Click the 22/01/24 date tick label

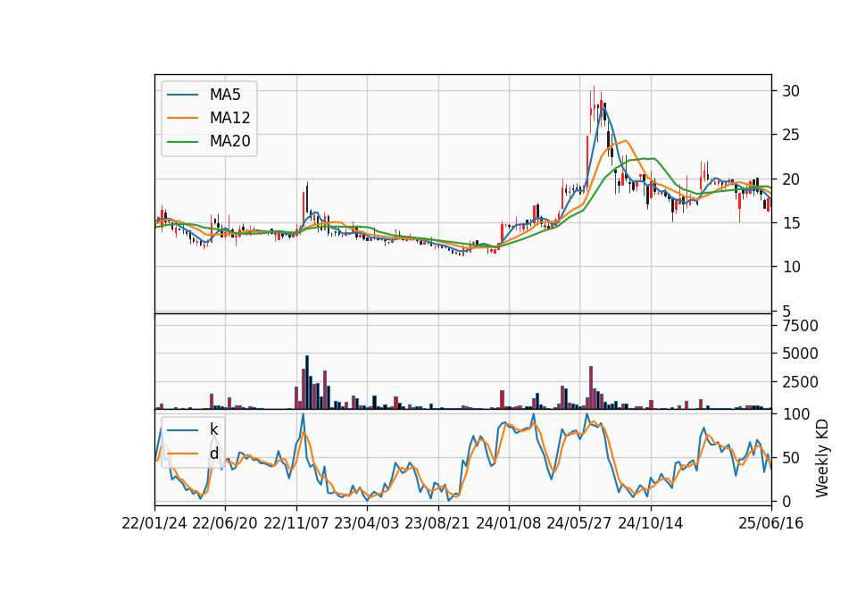click(x=154, y=524)
